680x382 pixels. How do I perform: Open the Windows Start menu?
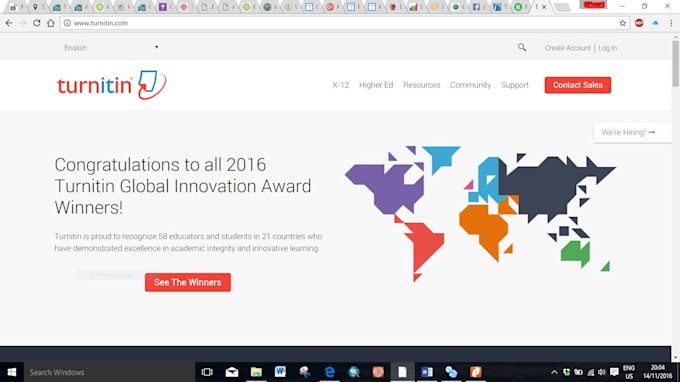click(12, 372)
